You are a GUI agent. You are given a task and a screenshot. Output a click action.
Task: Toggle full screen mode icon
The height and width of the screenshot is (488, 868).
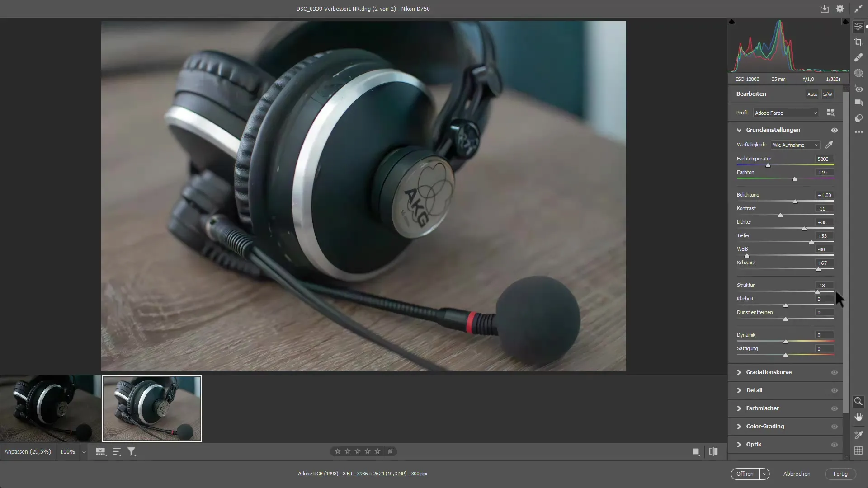click(x=858, y=9)
